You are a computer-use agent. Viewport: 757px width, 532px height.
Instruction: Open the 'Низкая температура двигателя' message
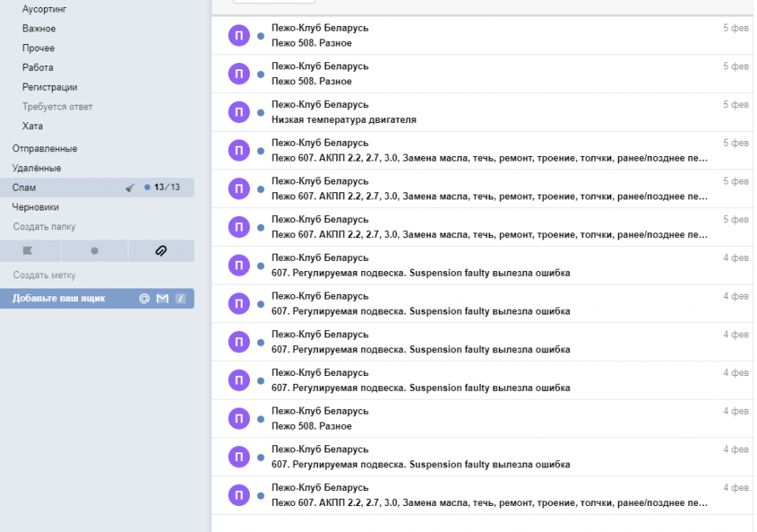[x=344, y=120]
